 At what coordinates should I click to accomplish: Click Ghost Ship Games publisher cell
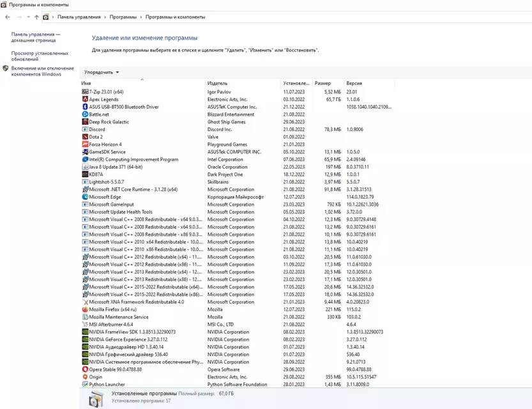(226, 122)
